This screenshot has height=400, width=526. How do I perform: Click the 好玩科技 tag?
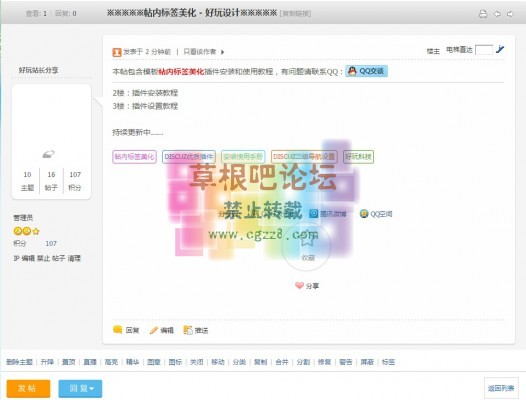[358, 157]
